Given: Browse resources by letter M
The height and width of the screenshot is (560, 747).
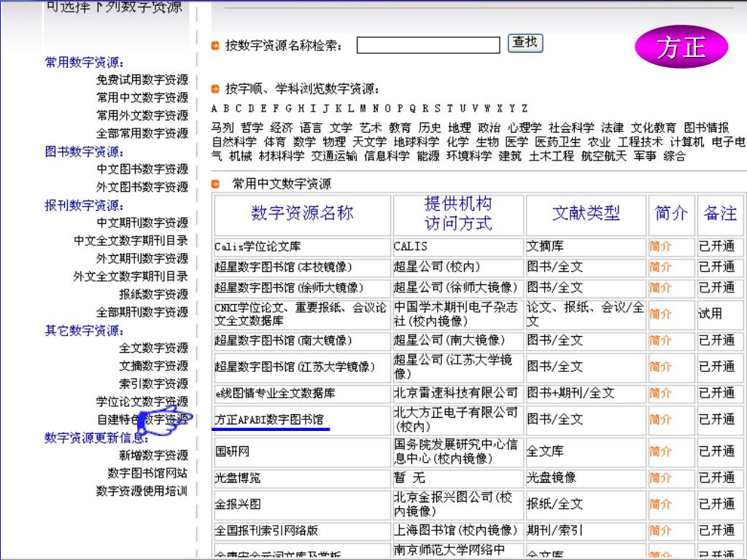Looking at the screenshot, I should pyautogui.click(x=363, y=109).
